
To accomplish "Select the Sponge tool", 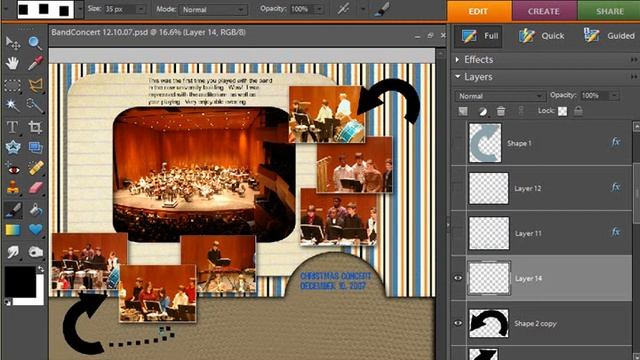I will pos(35,252).
